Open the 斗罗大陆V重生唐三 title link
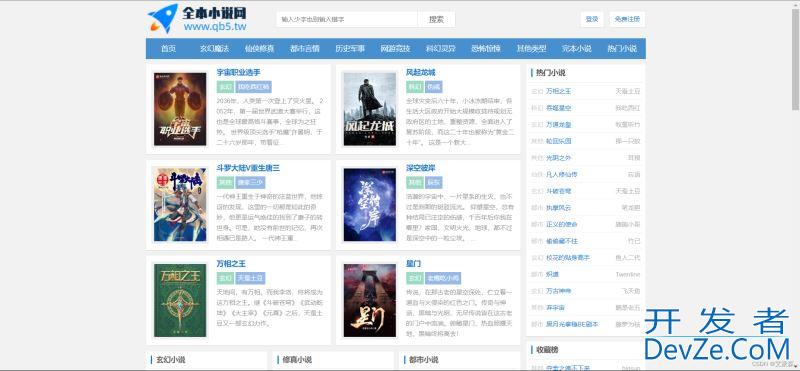 (248, 168)
